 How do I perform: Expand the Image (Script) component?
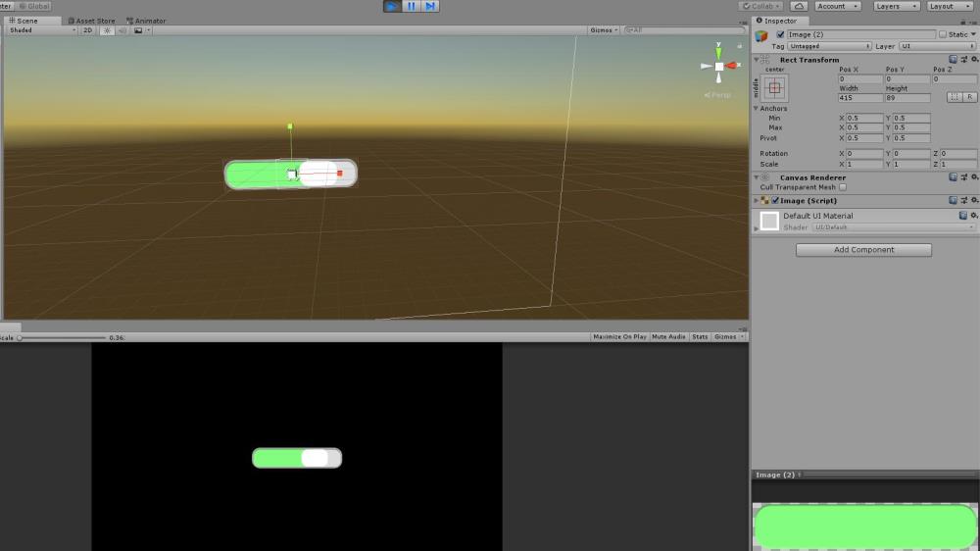(756, 200)
